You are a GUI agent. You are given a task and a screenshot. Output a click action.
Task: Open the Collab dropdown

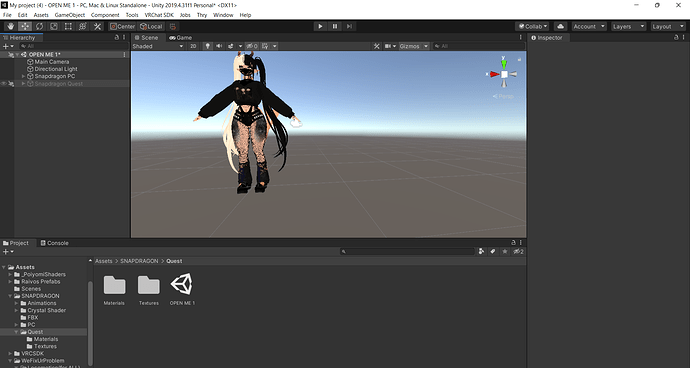pos(532,26)
